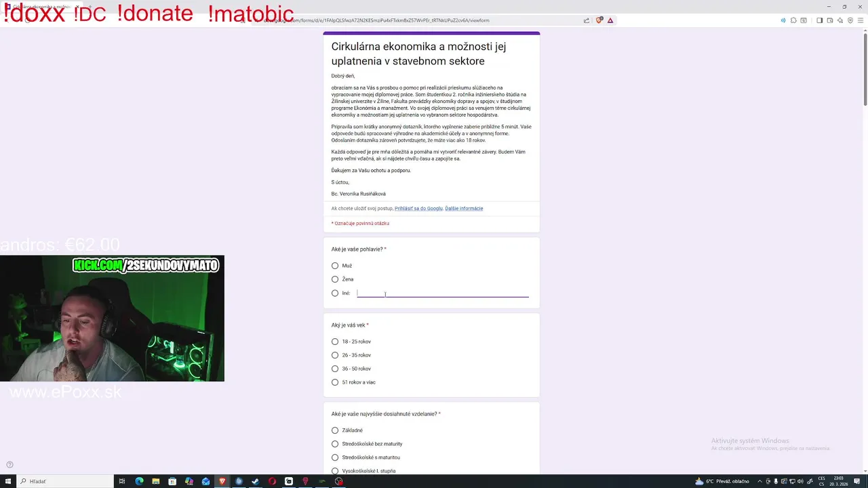The height and width of the screenshot is (488, 868).
Task: Select Základné education radio button
Action: click(335, 430)
